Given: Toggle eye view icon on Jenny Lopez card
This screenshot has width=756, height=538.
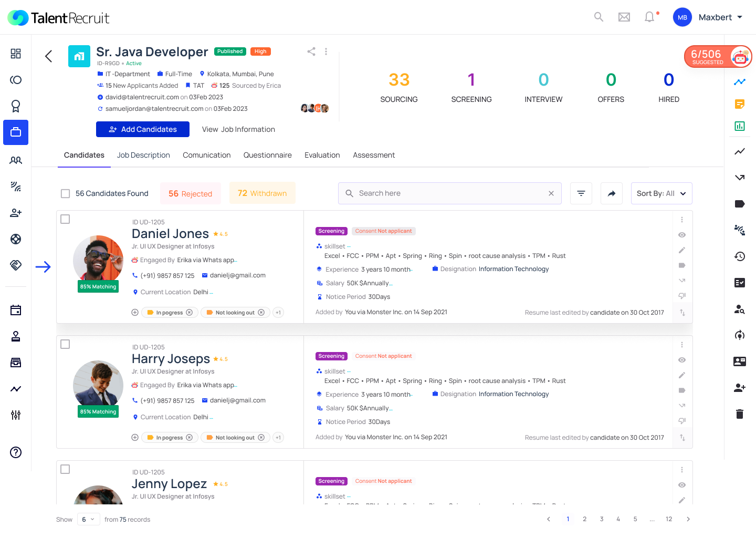Looking at the screenshot, I should (x=682, y=485).
